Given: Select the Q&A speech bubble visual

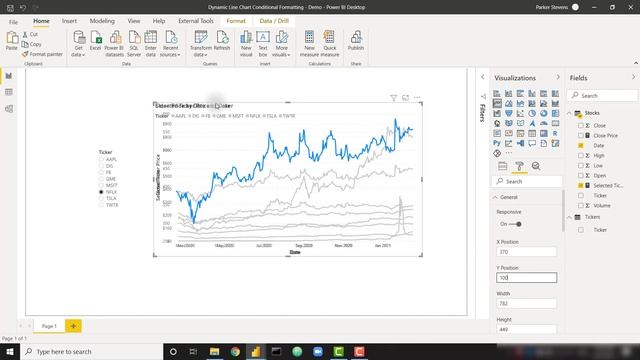Looking at the screenshot, I should pyautogui.click(x=532, y=143).
